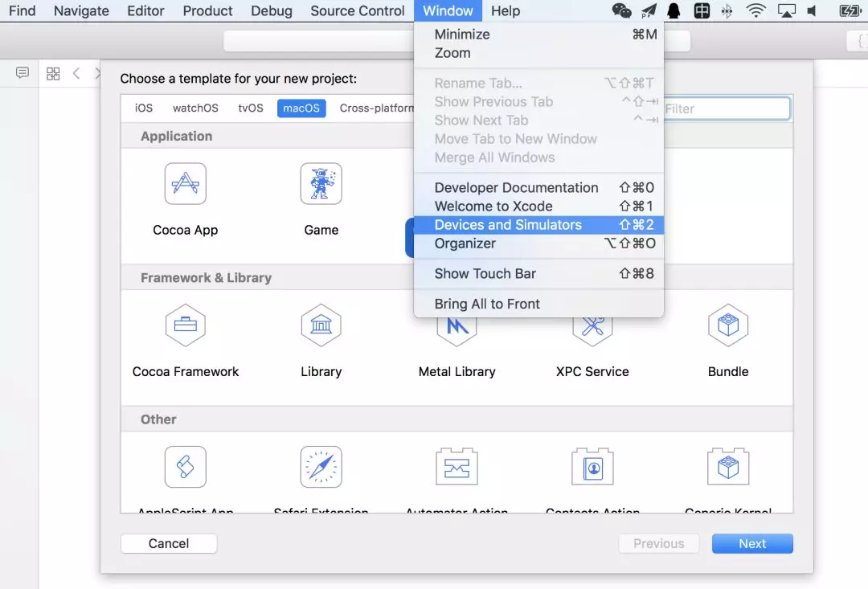Switch to the tvOS platform tab
This screenshot has width=868, height=589.
[x=251, y=108]
